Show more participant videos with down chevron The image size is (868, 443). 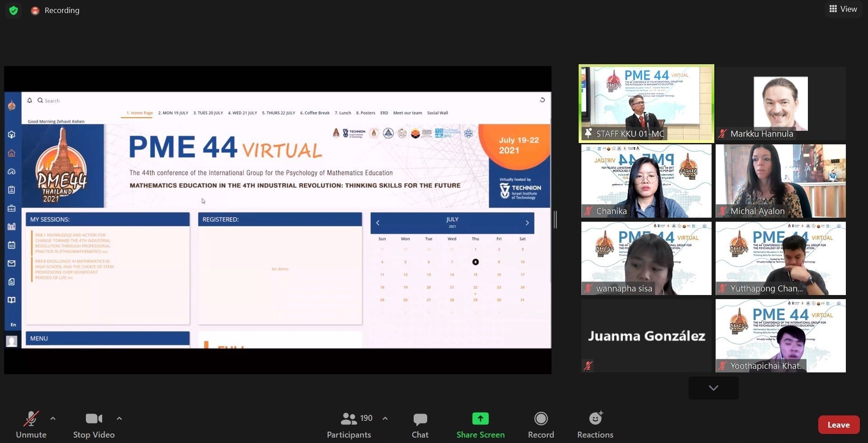[x=713, y=388]
